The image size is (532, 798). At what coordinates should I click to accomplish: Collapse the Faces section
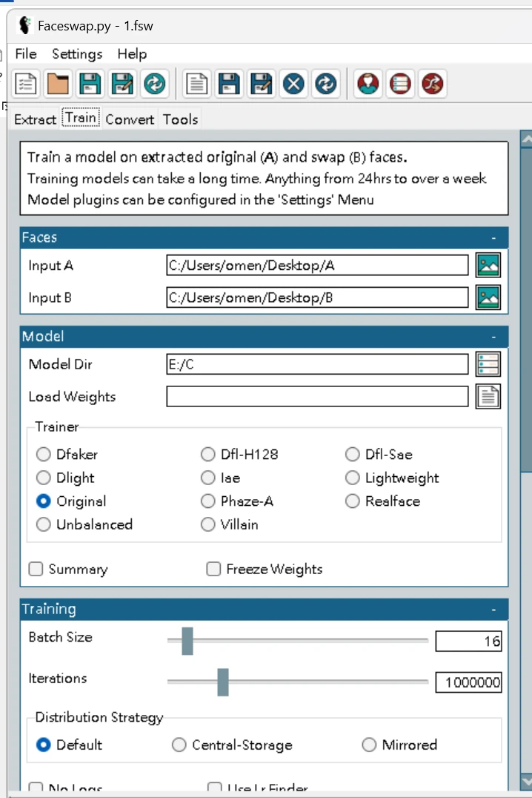[x=493, y=238]
